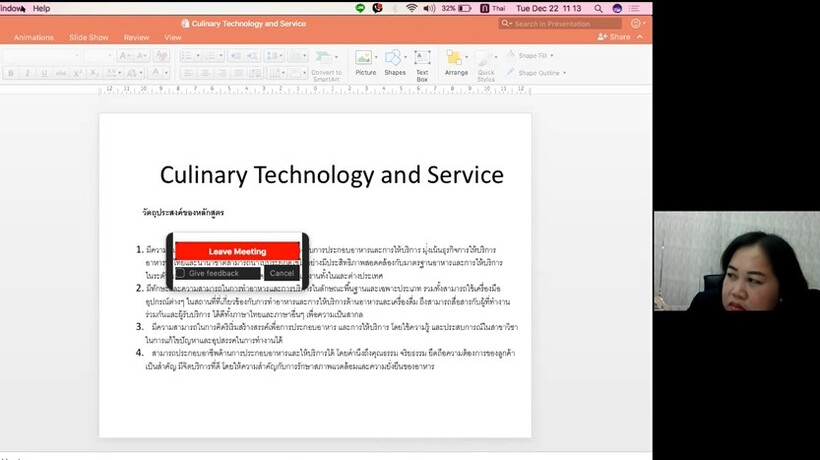Open the Share dropdown
The image size is (820, 460).
tap(615, 37)
